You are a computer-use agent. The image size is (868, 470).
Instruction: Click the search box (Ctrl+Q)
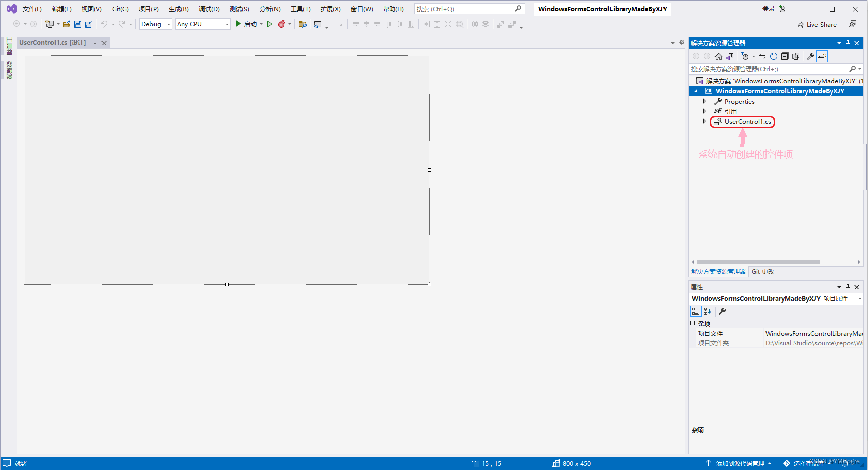(x=469, y=9)
